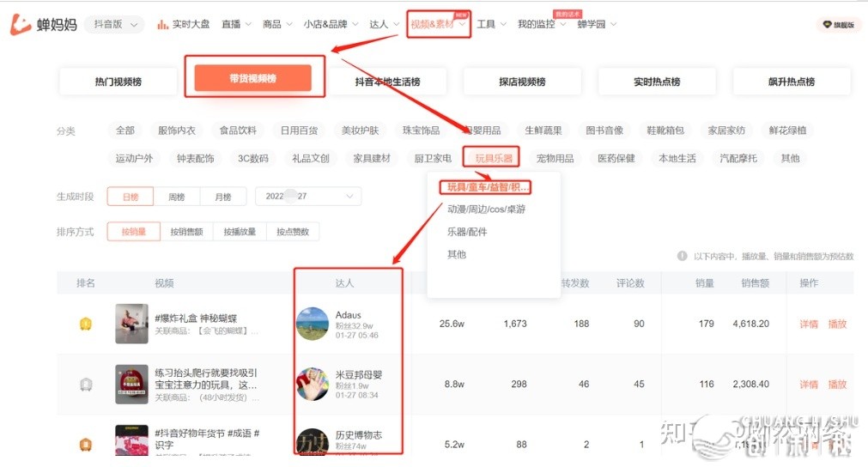Click 播放 for Adaus video row

[x=838, y=324]
